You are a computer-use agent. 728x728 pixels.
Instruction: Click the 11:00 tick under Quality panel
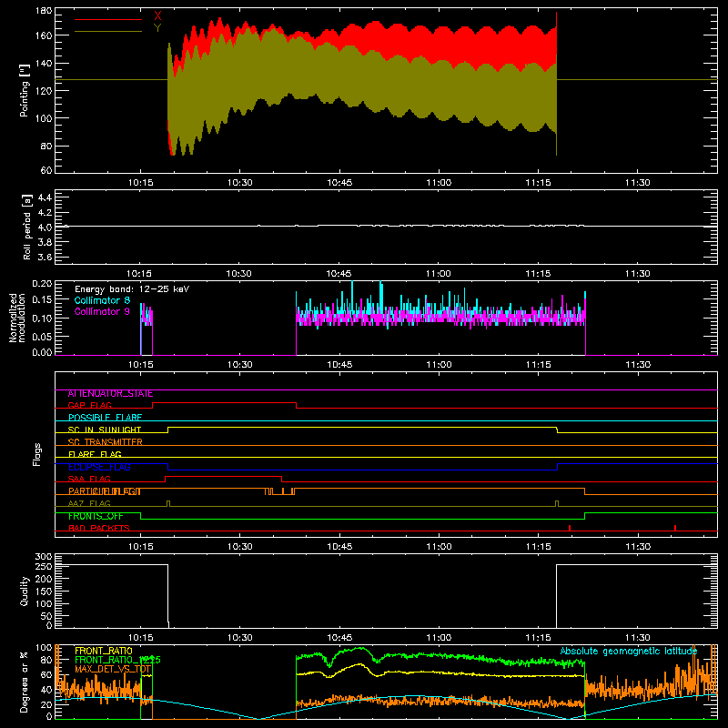click(x=439, y=638)
